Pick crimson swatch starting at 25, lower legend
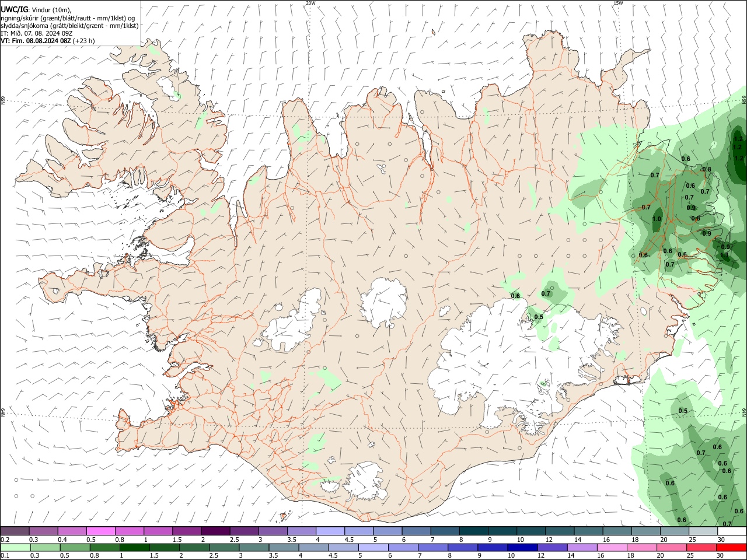Screen dimensions: 747x560 (x=702, y=548)
